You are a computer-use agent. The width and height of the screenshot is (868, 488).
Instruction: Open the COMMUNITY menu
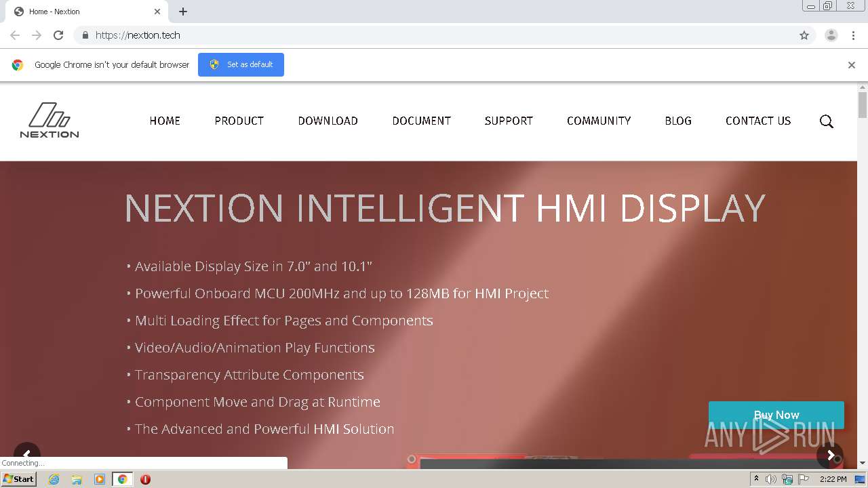click(599, 121)
